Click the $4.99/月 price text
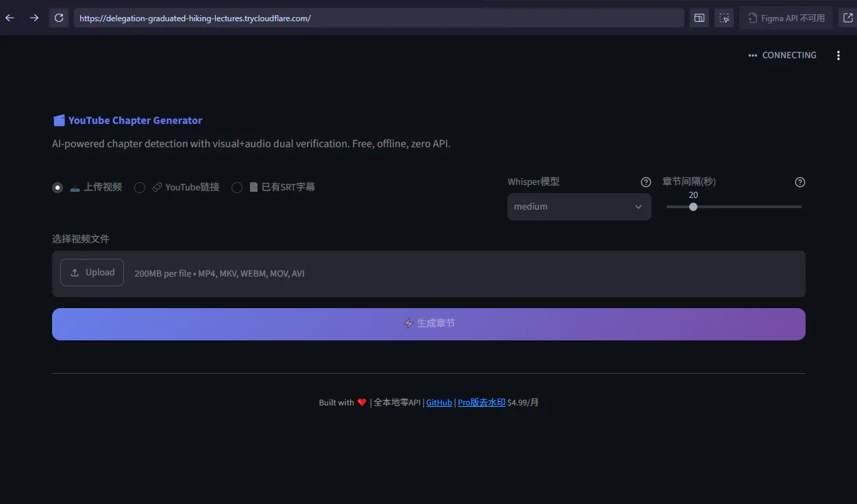 (523, 403)
